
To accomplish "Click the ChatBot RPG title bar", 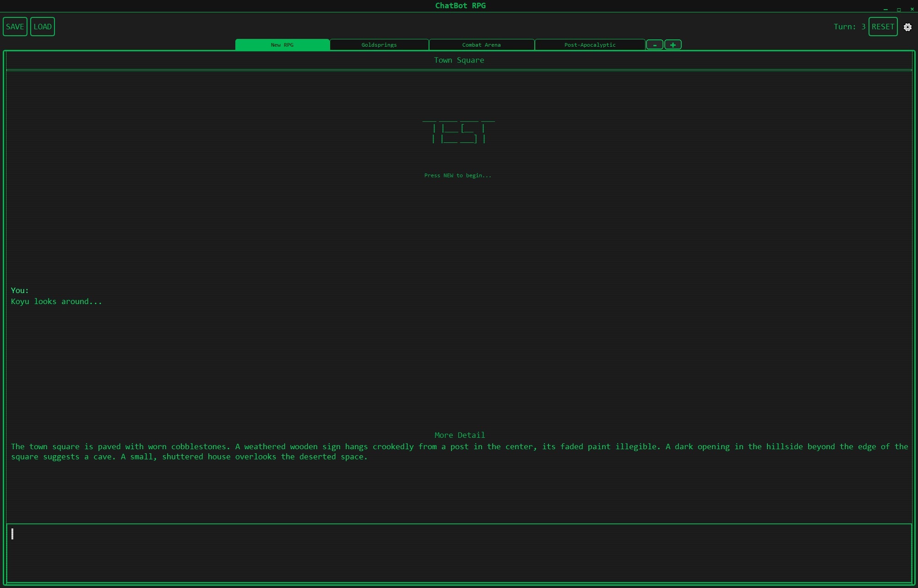I will point(460,5).
